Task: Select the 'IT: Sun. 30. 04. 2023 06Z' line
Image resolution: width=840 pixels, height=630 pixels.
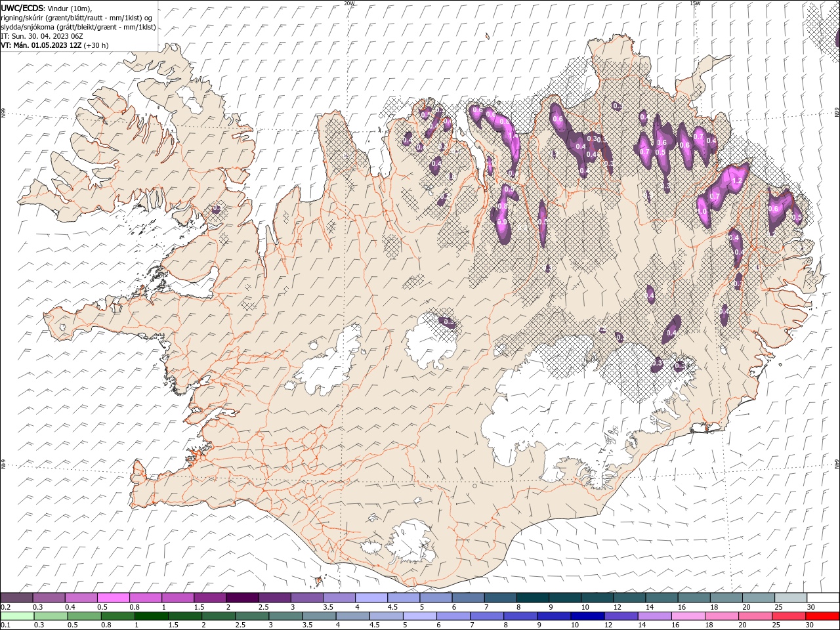Action: 43,36
